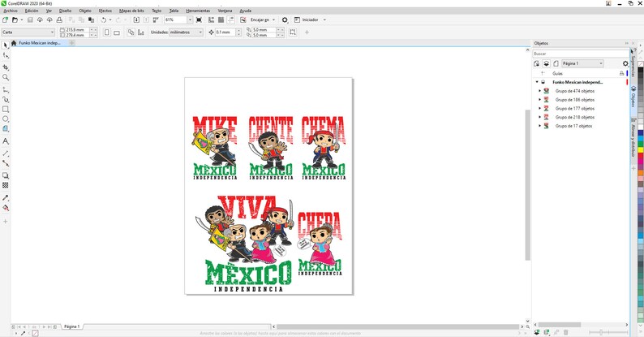Open the Herramientas menu

(x=198, y=11)
